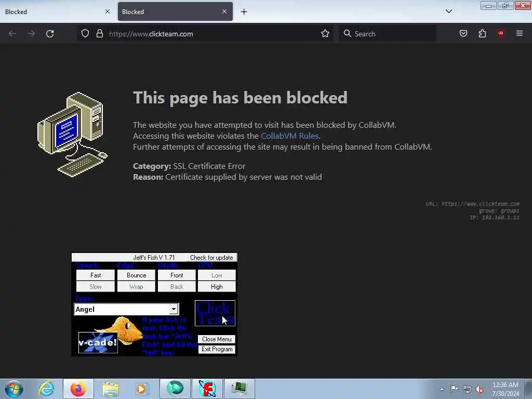
Task: Click the Exit Program button
Action: pos(217,349)
